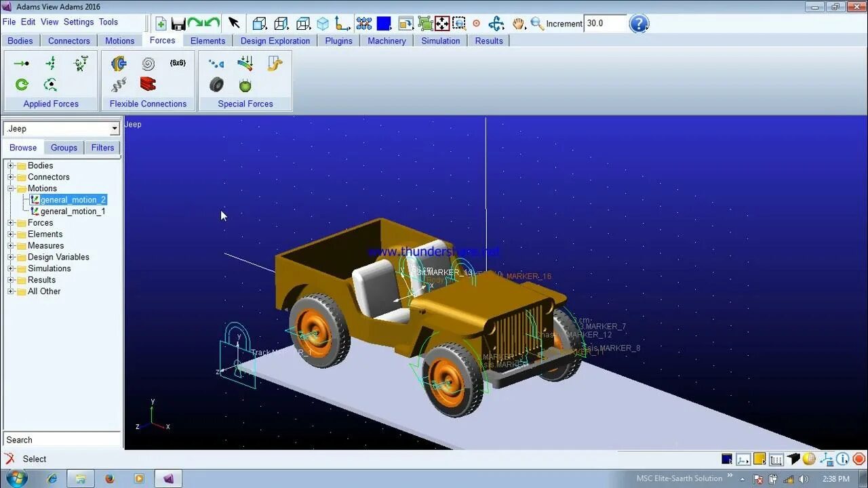The height and width of the screenshot is (488, 868).
Task: Open the Windows Start menu
Action: (x=16, y=478)
